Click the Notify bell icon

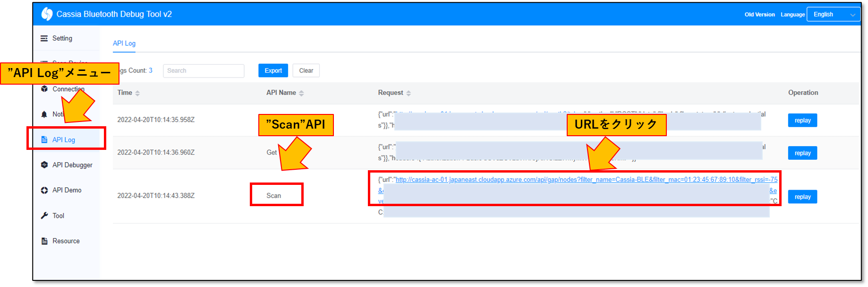click(x=44, y=114)
